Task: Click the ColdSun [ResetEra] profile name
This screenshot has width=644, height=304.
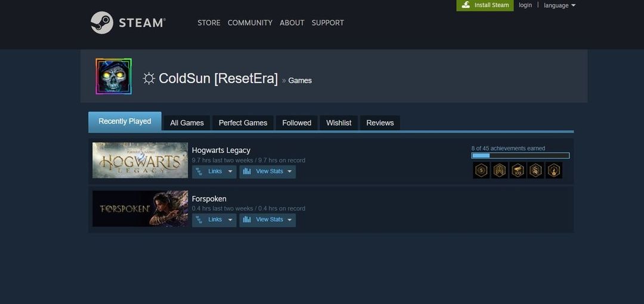Action: [218, 78]
